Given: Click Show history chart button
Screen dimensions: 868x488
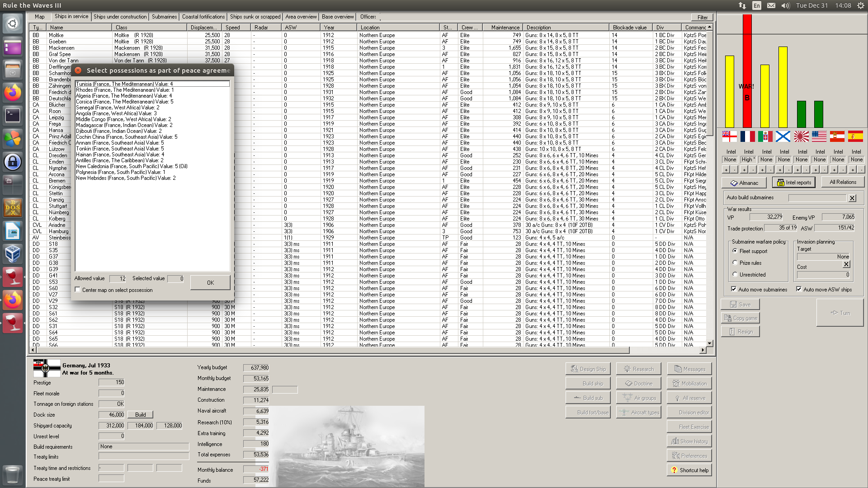Looking at the screenshot, I should tap(689, 441).
